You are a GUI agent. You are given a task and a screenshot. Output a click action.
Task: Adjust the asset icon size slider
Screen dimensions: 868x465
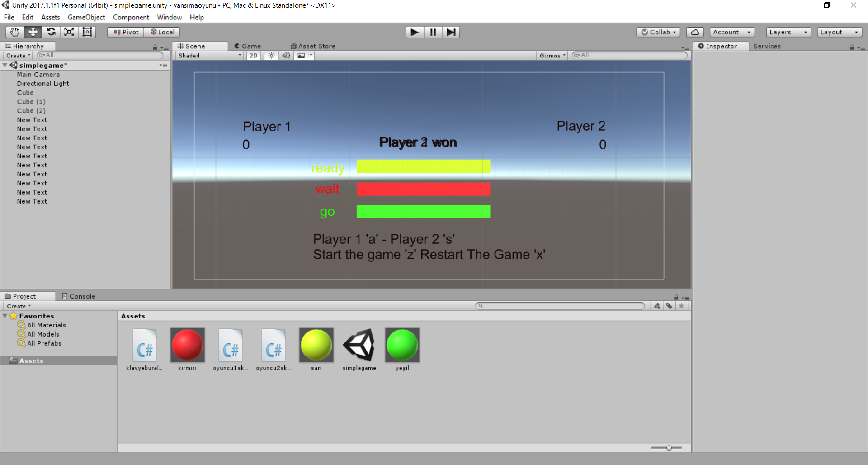pyautogui.click(x=668, y=448)
